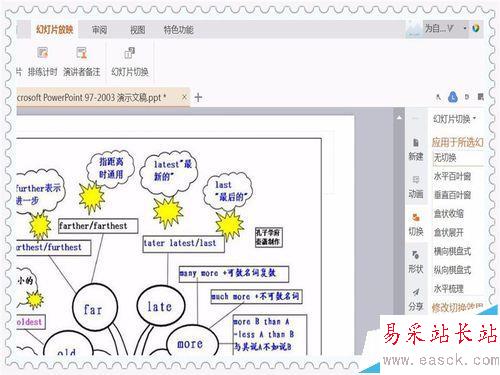Select the more B than A text box
This screenshot has height=375, width=500.
tap(269, 335)
